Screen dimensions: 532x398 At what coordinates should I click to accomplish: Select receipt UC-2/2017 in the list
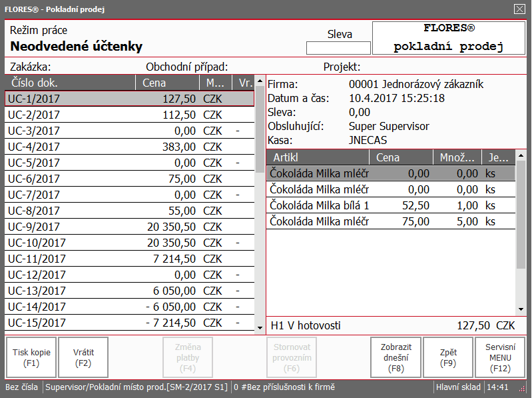(x=130, y=115)
